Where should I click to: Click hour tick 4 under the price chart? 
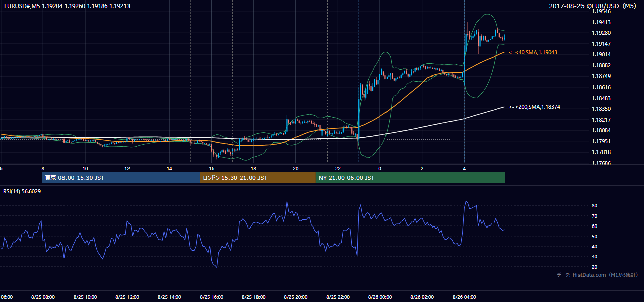[x=464, y=168]
